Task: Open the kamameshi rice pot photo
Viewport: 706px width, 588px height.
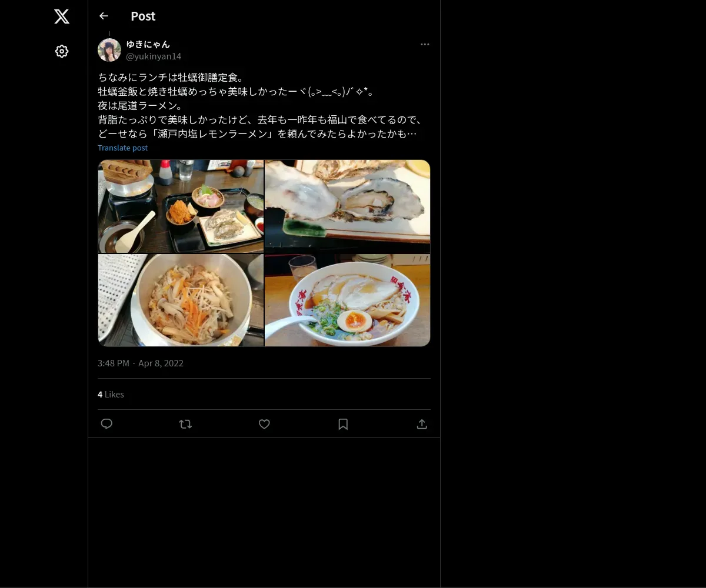Action: click(x=181, y=300)
